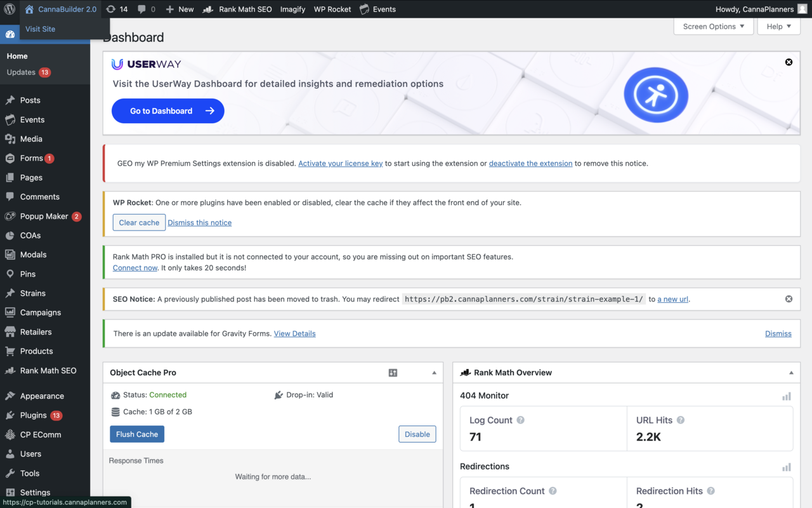Open the Appearance paintbrush icon
Screen dimensions: 812x508
(x=10, y=396)
